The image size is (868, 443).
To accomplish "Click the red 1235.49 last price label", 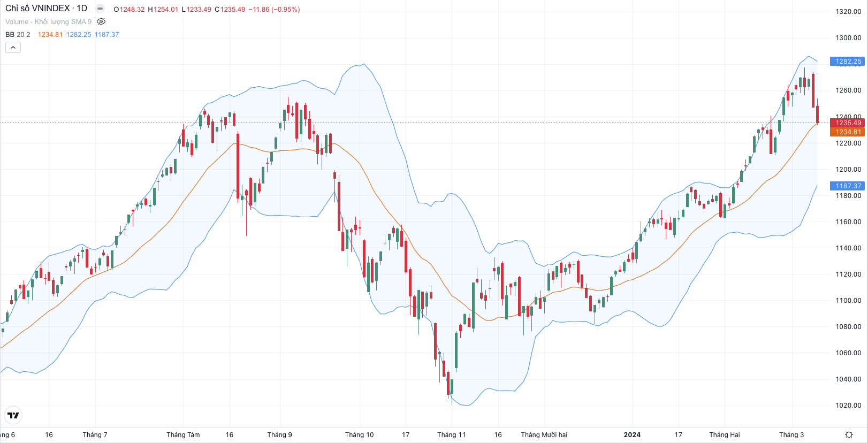I will (847, 123).
